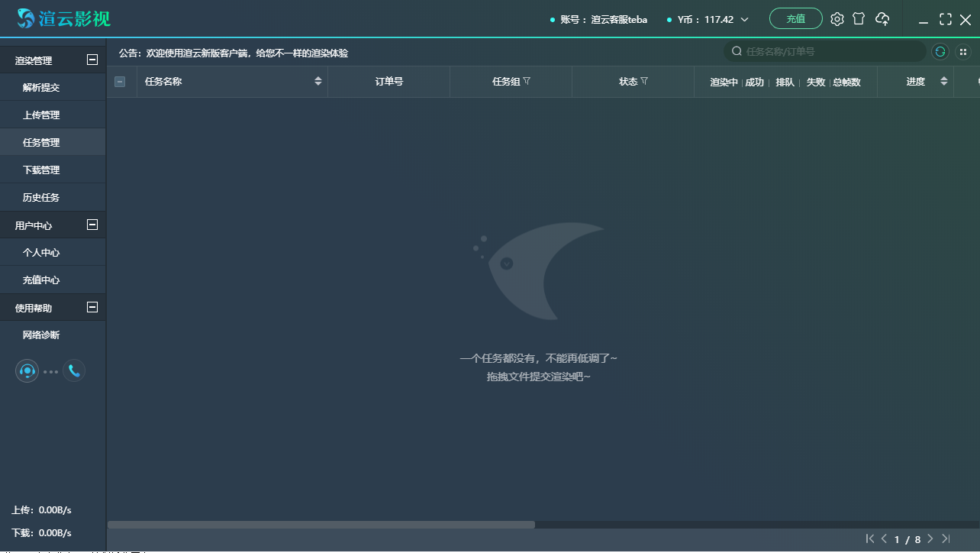
Task: Click the 渲云影视 logo
Action: point(64,18)
